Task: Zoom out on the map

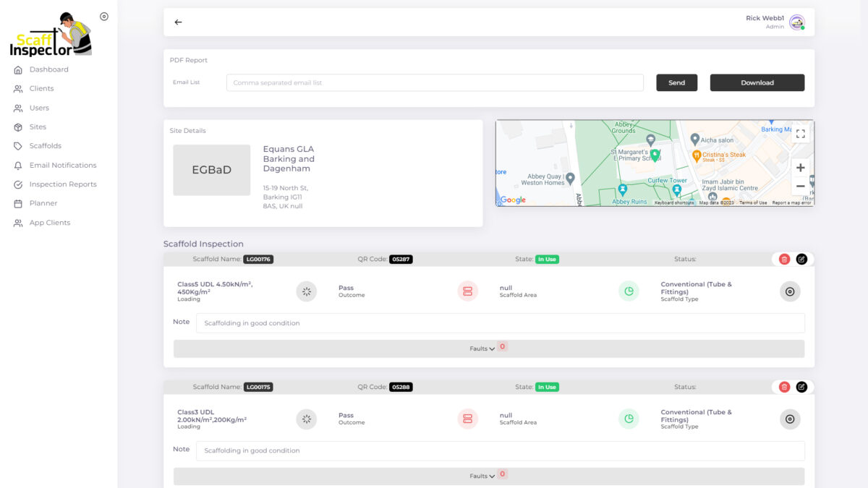Action: [x=800, y=187]
